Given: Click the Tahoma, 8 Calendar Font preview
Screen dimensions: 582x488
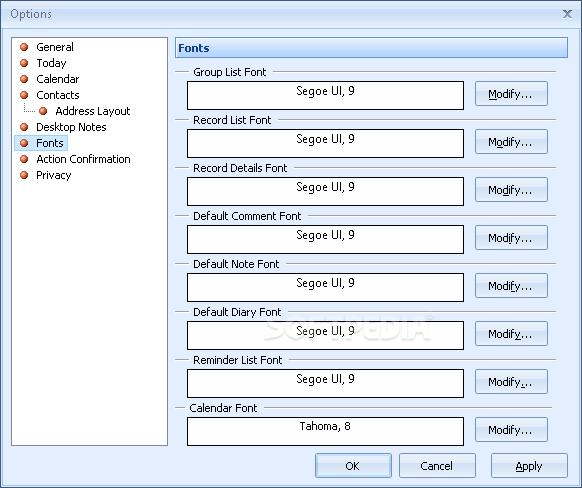Looking at the screenshot, I should coord(325,431).
